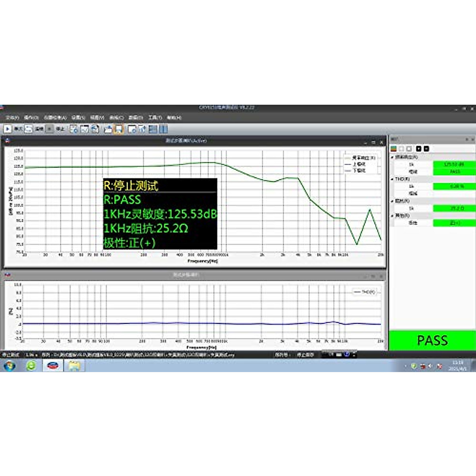This screenshot has height=476, width=476.
Task: Open the Tools (T) menu
Action: pos(155,118)
